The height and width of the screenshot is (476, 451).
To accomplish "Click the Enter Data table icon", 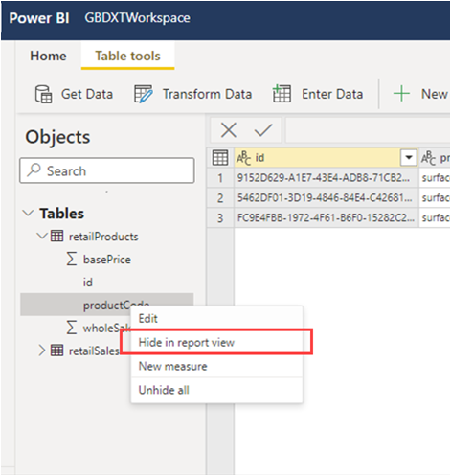I will [282, 94].
